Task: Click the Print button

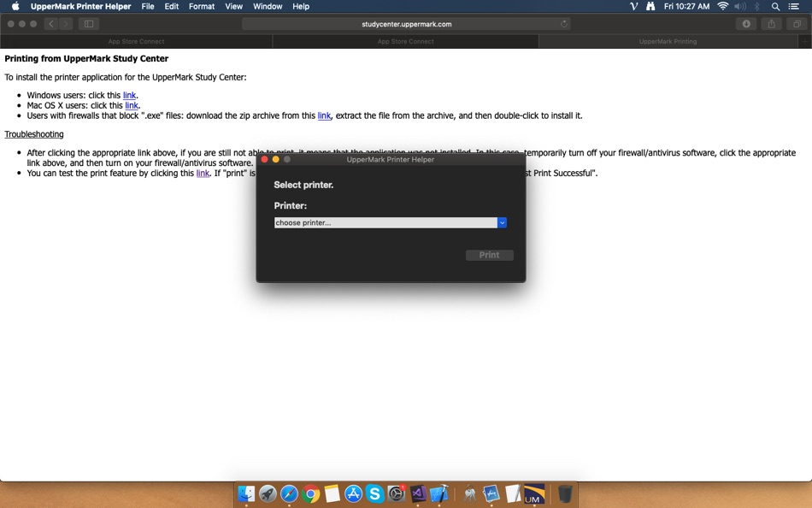Action: [x=490, y=255]
